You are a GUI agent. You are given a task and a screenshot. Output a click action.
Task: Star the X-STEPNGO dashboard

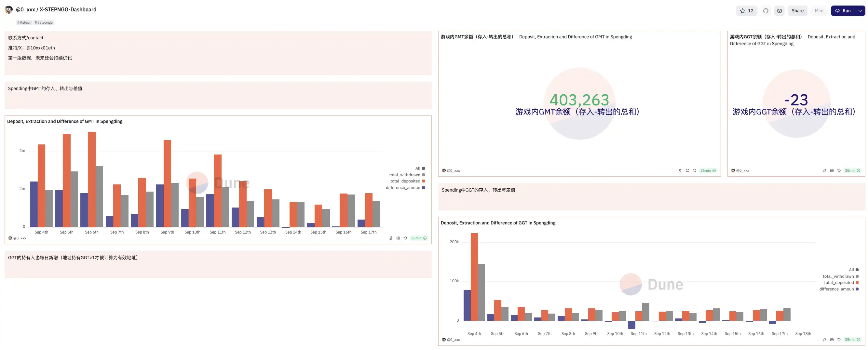[x=746, y=11]
